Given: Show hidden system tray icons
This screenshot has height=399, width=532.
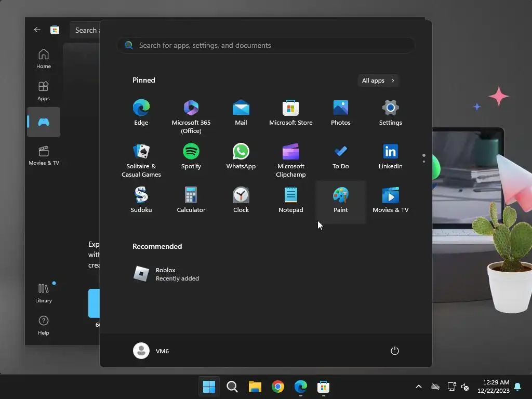Looking at the screenshot, I should (x=419, y=387).
